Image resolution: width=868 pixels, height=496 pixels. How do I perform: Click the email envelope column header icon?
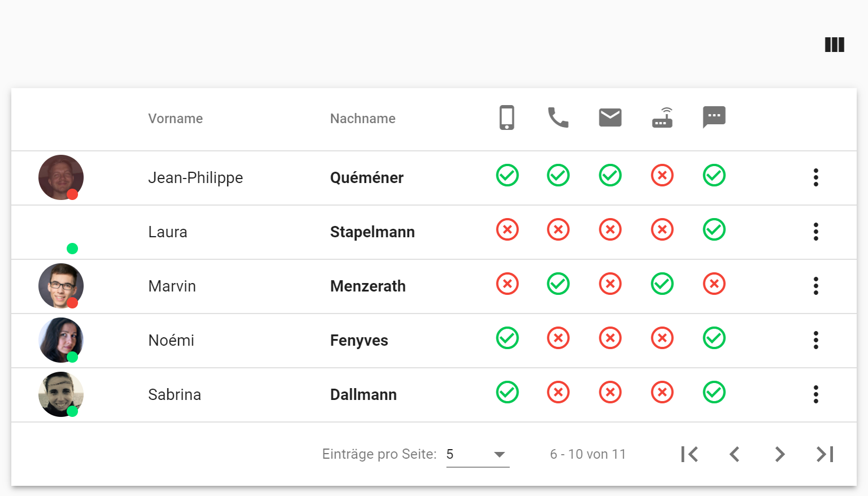pyautogui.click(x=610, y=118)
